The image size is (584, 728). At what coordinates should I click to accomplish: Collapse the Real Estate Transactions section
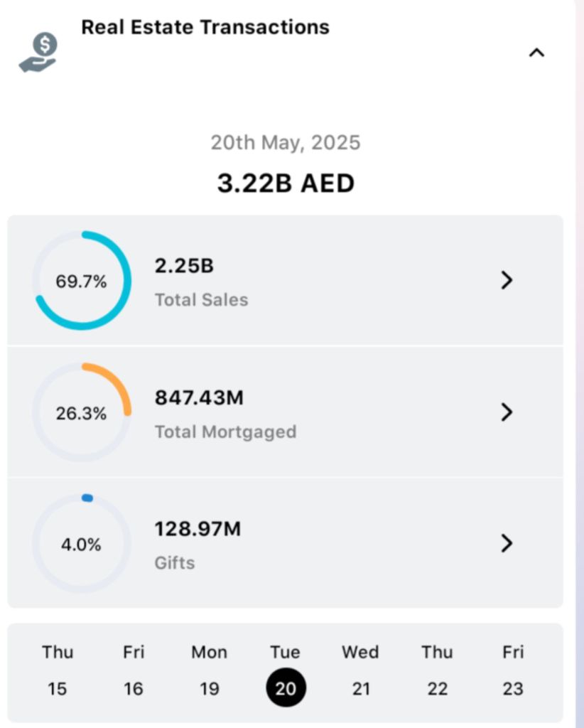pyautogui.click(x=536, y=53)
